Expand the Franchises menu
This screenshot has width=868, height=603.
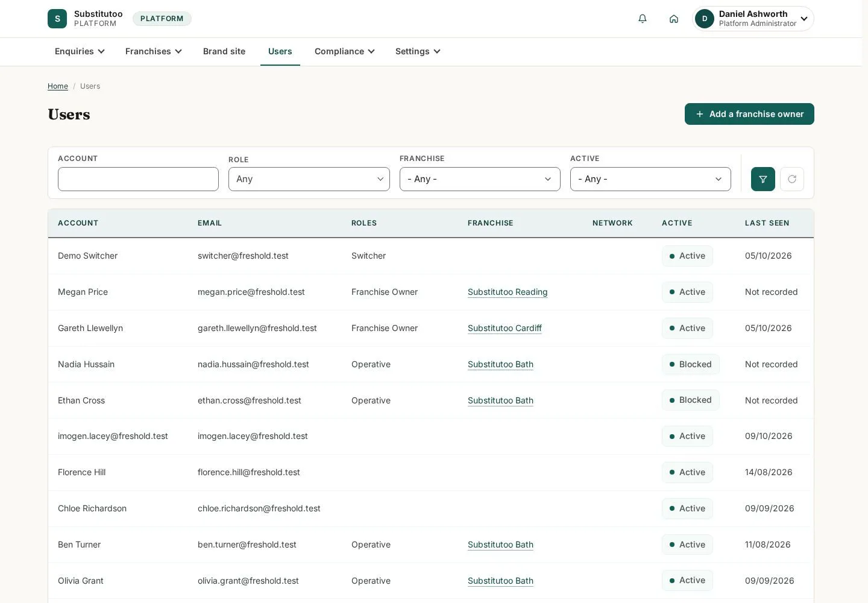154,51
